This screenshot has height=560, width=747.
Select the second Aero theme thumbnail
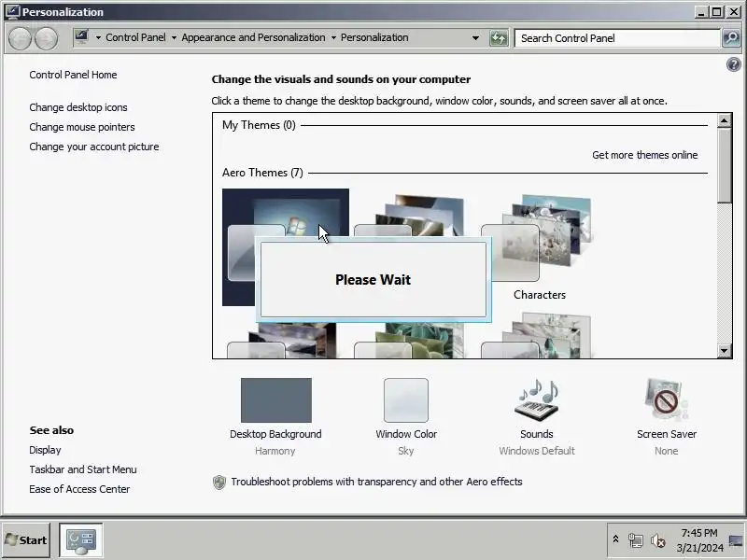(410, 216)
